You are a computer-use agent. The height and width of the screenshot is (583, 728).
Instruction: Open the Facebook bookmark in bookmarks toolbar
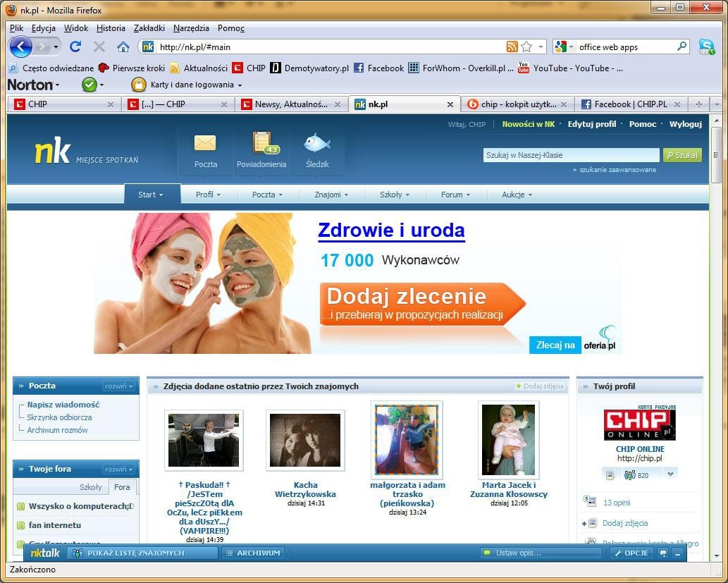tap(378, 68)
